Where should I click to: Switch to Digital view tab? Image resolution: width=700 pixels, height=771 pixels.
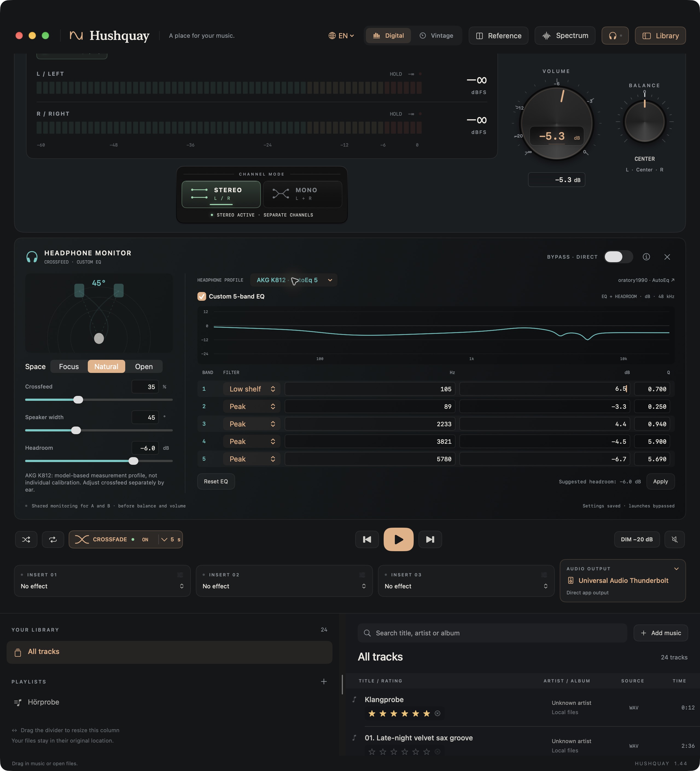point(388,36)
